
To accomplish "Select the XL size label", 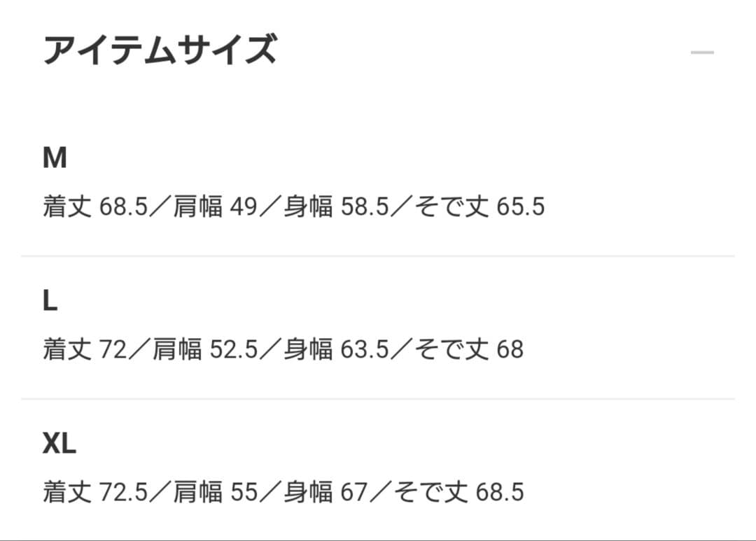I will (x=59, y=444).
